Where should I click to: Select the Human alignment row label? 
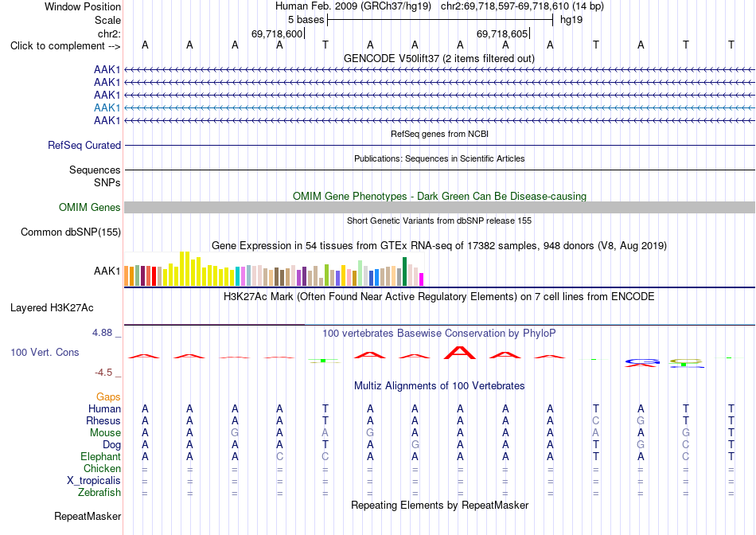click(x=104, y=408)
